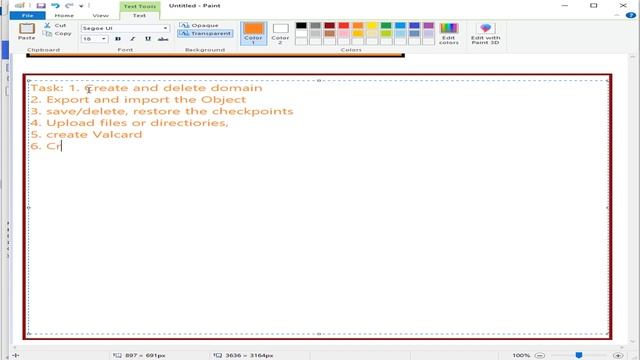Set text background to Transparent
The image size is (640, 360).
click(205, 33)
